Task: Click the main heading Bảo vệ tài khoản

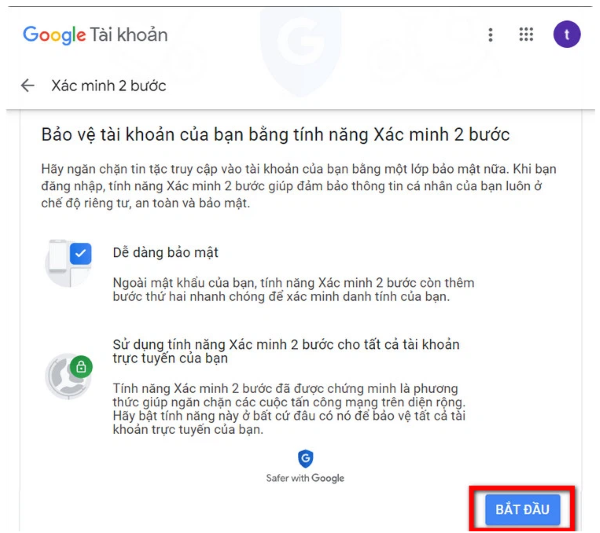Action: tap(276, 135)
